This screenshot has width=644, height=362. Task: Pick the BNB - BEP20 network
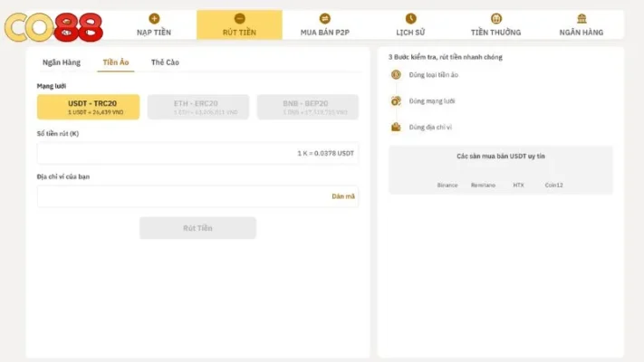308,107
